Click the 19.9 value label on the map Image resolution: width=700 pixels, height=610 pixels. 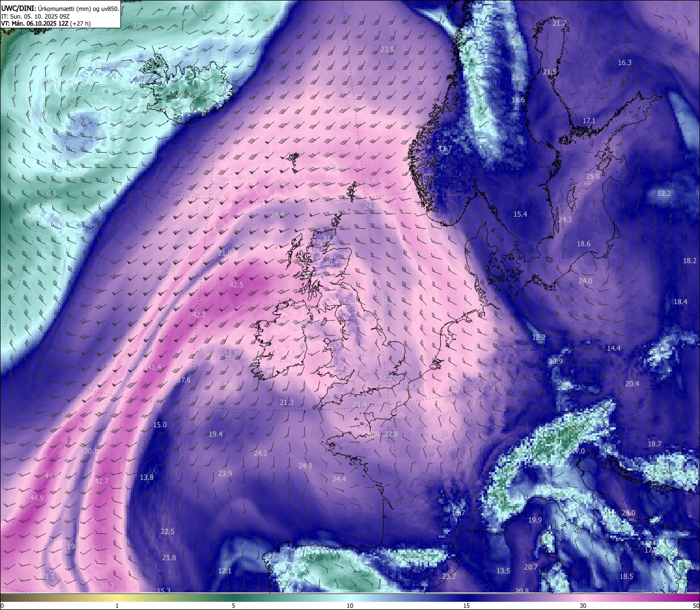click(535, 520)
